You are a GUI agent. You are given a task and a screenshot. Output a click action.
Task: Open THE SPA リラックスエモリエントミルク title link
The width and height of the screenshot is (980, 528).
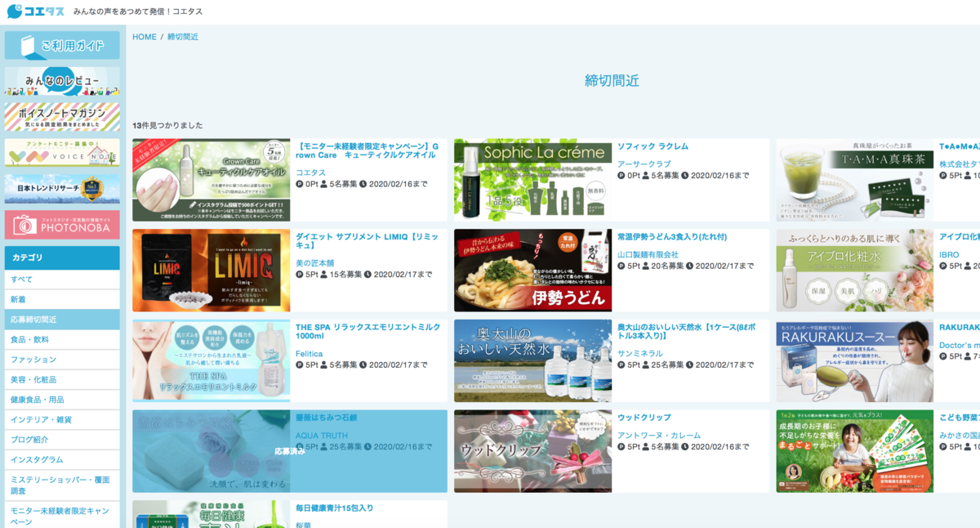pyautogui.click(x=367, y=332)
